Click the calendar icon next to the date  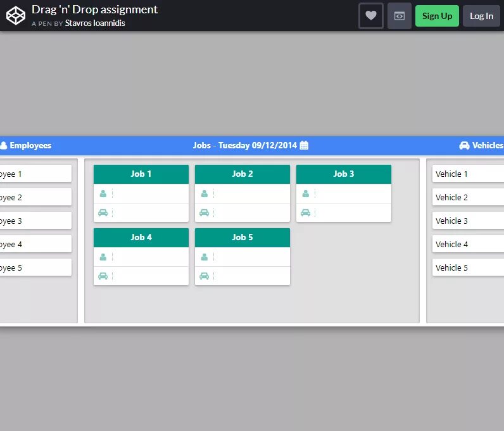304,145
